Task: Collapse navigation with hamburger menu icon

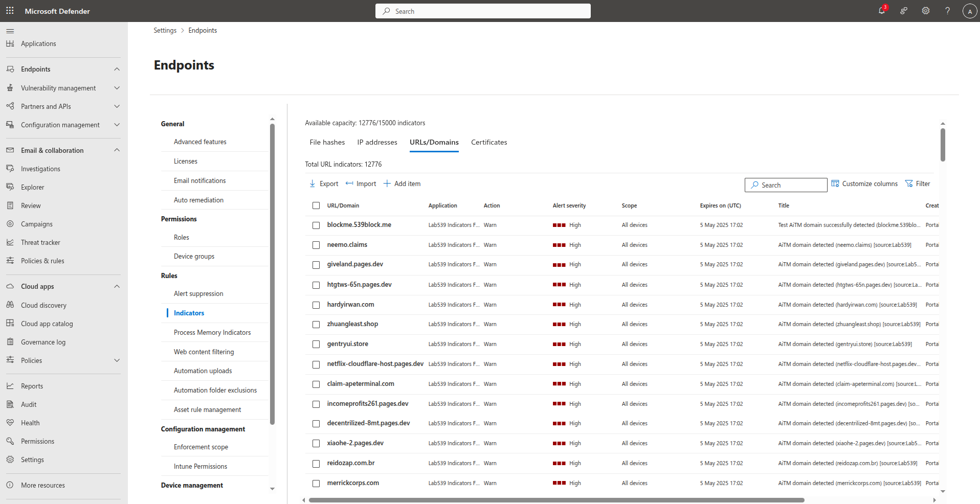Action: [x=10, y=31]
